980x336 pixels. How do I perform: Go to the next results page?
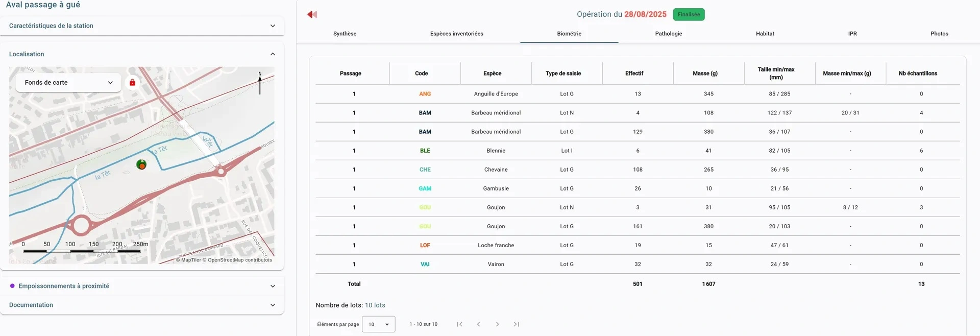[497, 324]
